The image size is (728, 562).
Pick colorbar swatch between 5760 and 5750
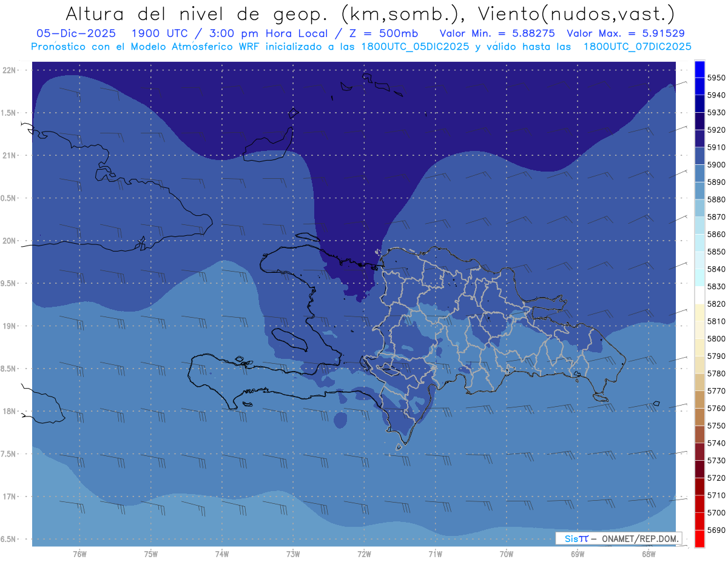coord(699,417)
